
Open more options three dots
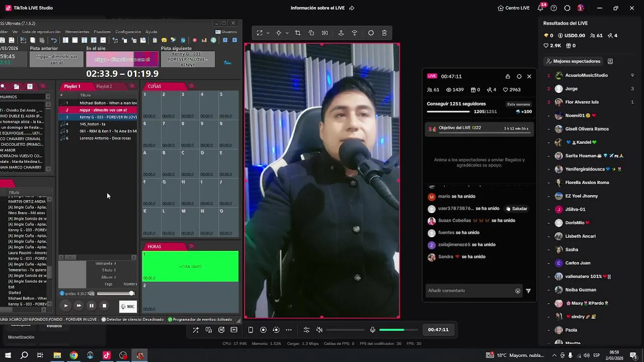click(x=289, y=330)
